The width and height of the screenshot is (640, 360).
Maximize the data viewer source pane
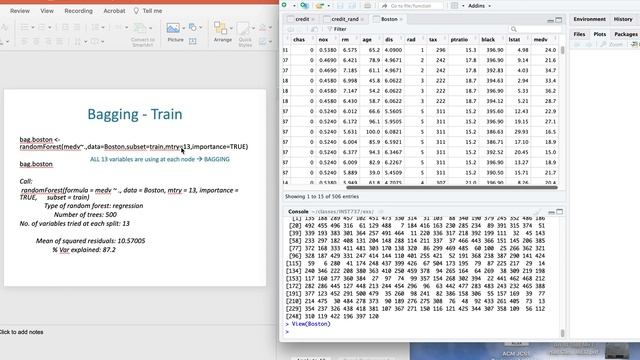click(559, 20)
